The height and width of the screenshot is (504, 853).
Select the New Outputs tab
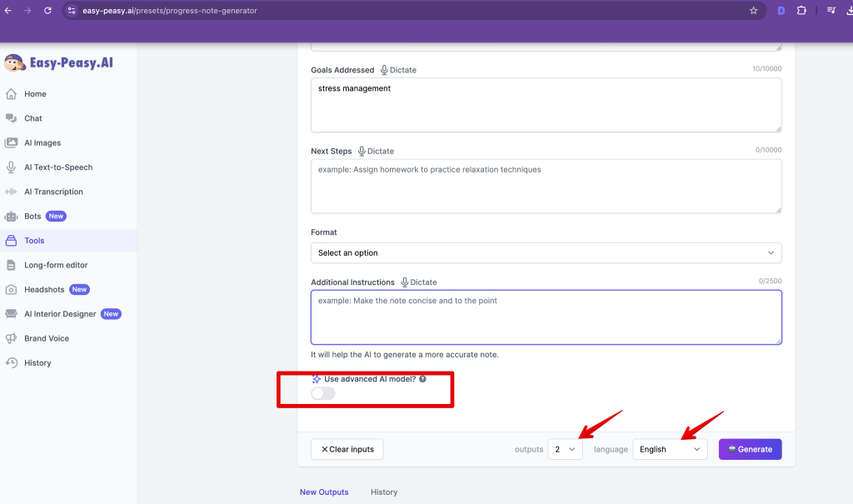pyautogui.click(x=324, y=492)
